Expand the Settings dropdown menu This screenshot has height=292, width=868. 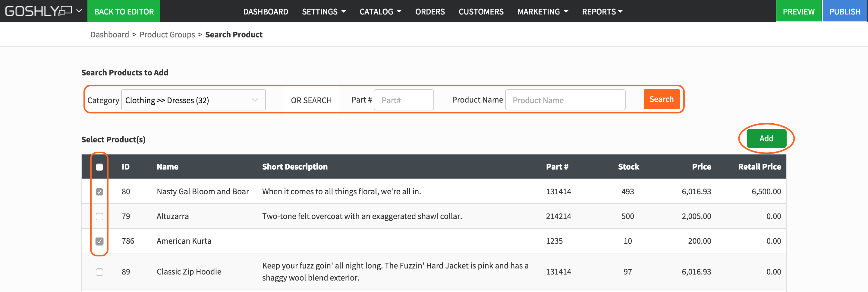click(323, 12)
